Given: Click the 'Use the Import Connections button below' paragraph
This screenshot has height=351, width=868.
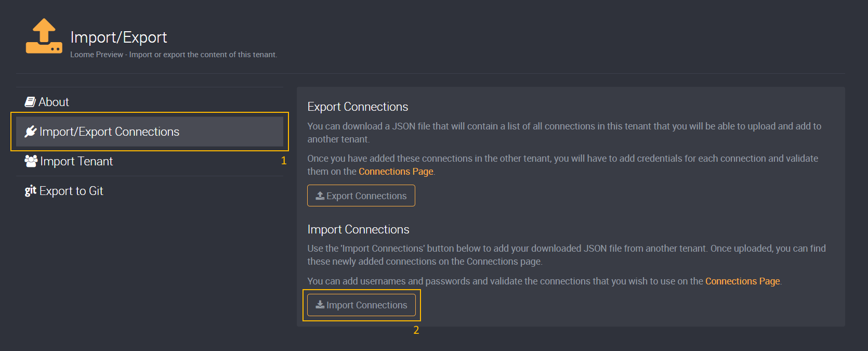Looking at the screenshot, I should click(567, 255).
